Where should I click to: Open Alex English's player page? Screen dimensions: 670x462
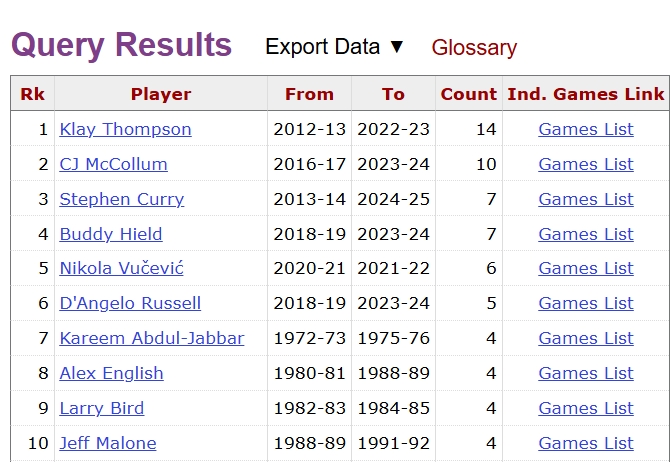click(x=111, y=373)
